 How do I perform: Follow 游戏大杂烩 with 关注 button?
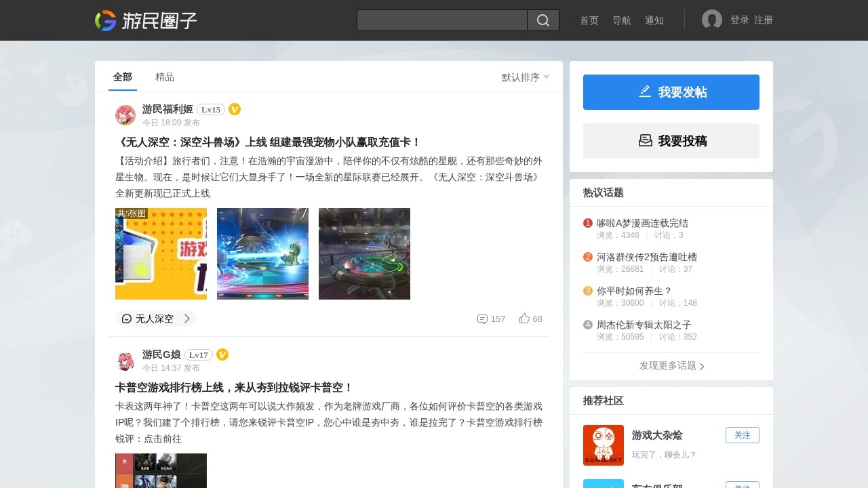coord(743,435)
